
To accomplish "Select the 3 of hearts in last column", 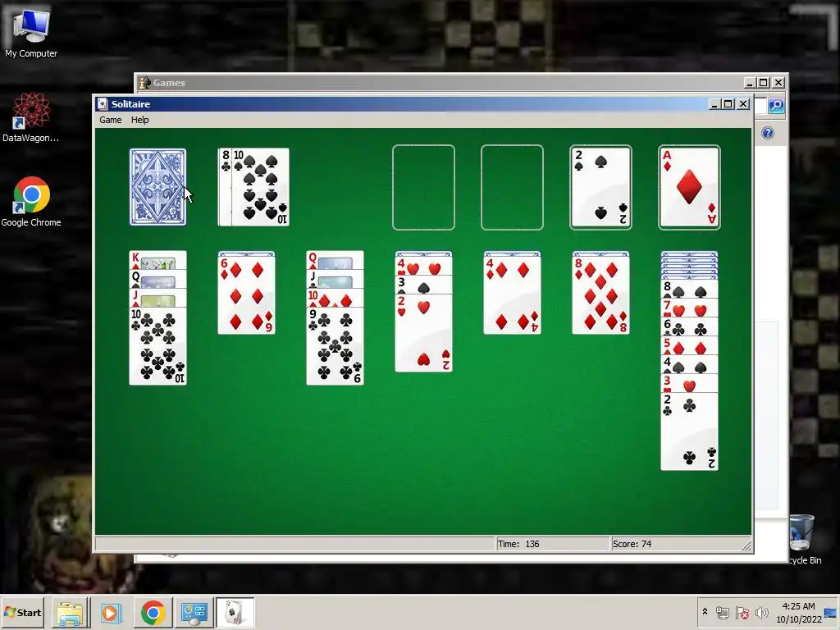I will click(x=689, y=382).
